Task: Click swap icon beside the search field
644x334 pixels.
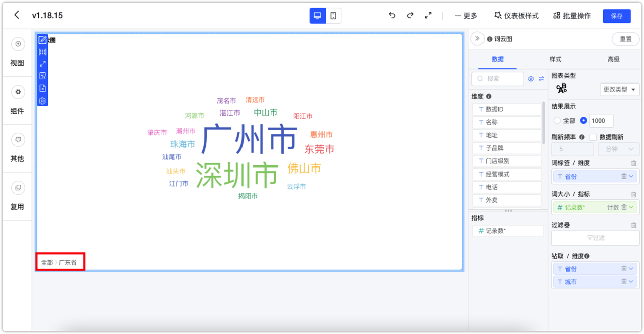Action: pyautogui.click(x=541, y=79)
